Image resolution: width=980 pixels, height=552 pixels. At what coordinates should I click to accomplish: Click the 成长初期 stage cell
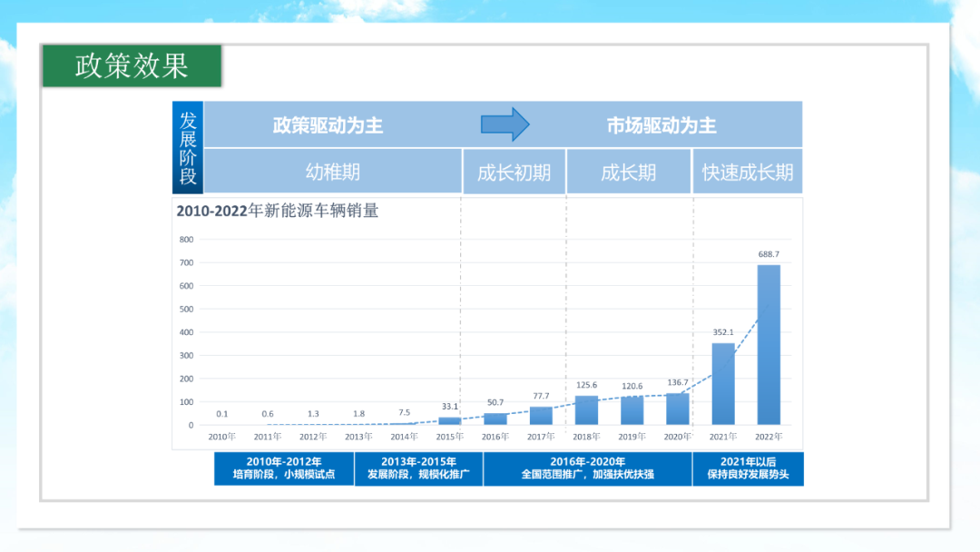pos(514,172)
